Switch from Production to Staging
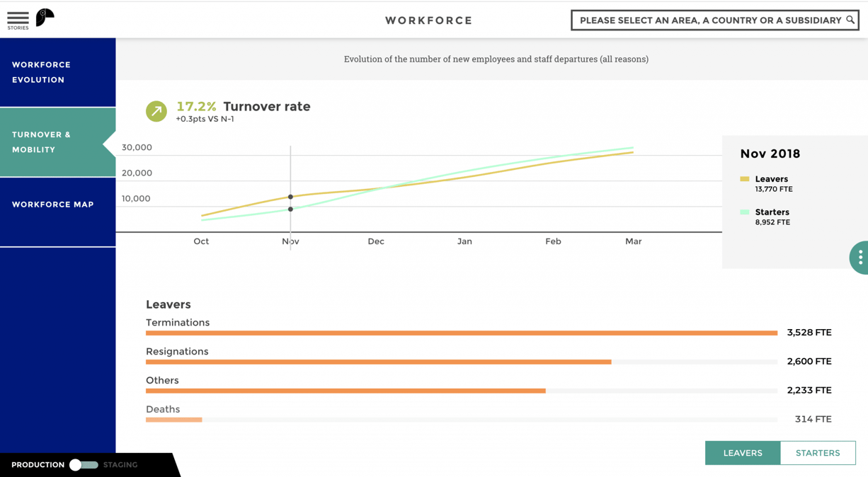 pos(84,465)
